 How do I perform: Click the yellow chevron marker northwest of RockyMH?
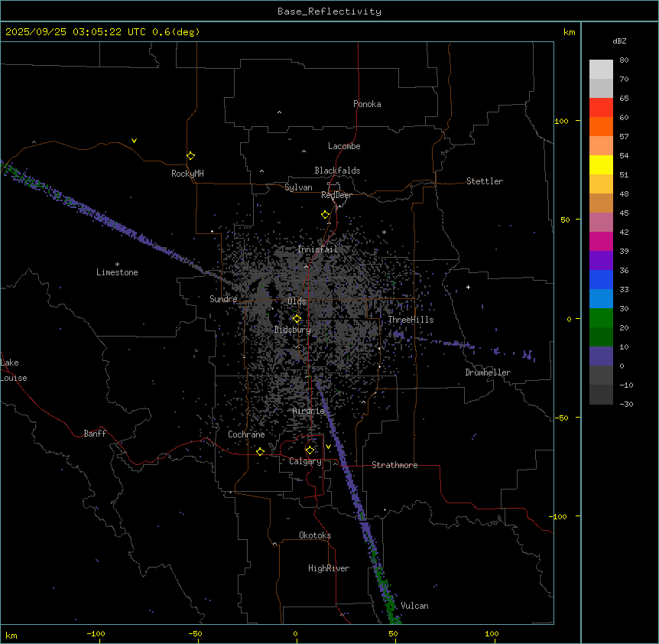[134, 141]
